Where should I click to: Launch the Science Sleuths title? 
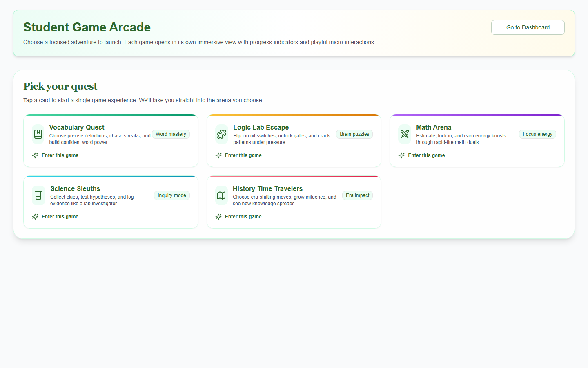tap(75, 188)
